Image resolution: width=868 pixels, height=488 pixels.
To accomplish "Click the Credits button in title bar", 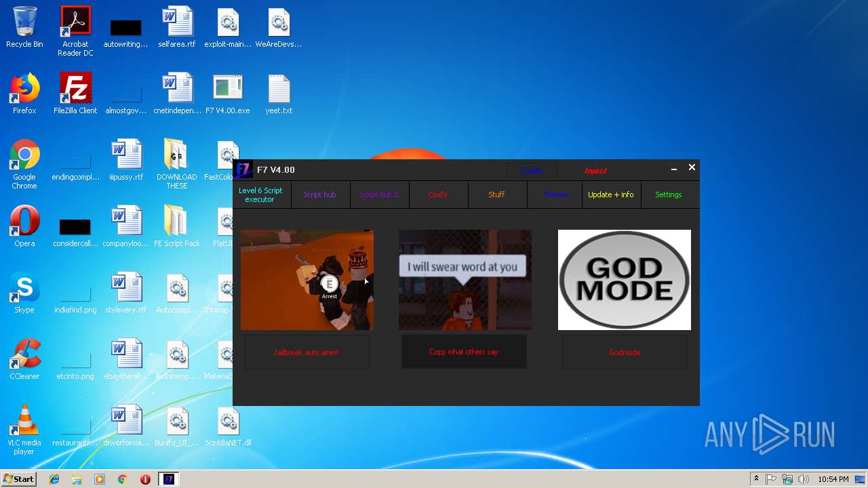I will (x=532, y=170).
